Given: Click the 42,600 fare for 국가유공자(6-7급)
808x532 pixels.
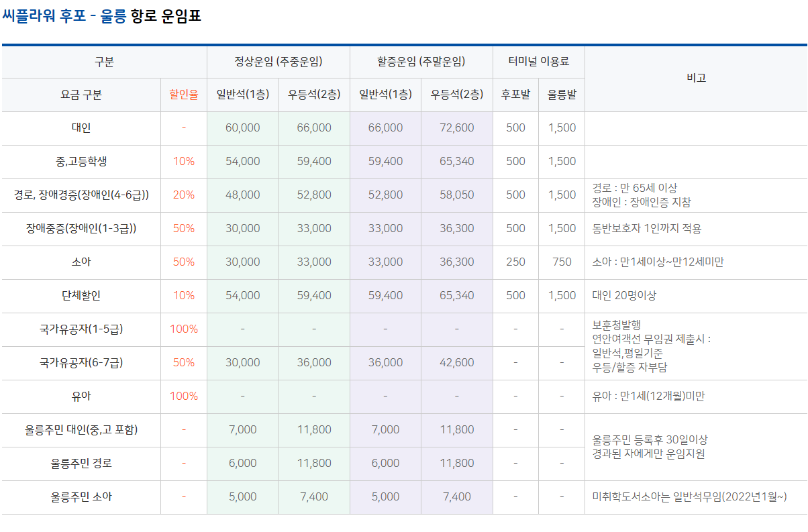Looking at the screenshot, I should click(x=457, y=363).
